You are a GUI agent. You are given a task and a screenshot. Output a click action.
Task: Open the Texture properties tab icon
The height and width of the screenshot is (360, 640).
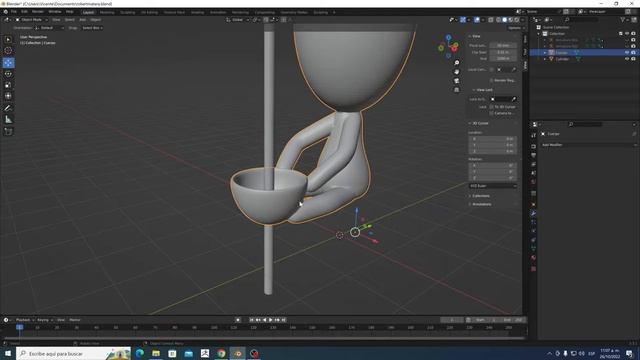click(533, 269)
